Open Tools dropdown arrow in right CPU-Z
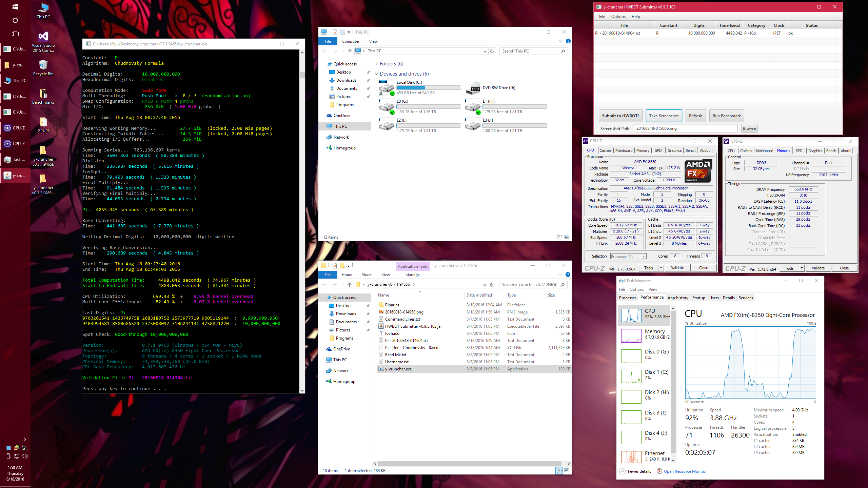The image size is (868, 488). click(802, 268)
